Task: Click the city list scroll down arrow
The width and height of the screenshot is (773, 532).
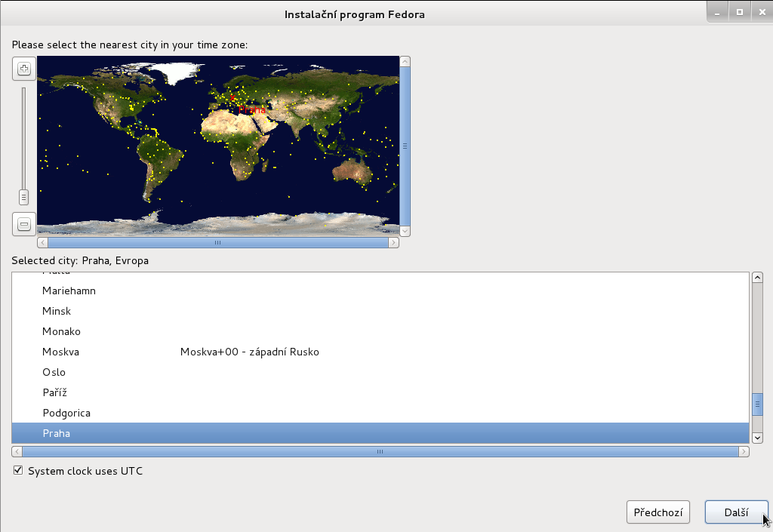Action: 758,438
